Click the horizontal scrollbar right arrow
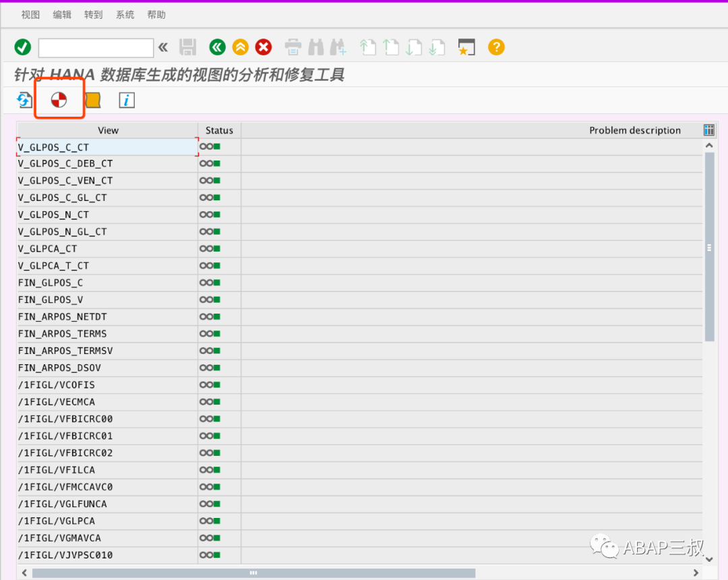This screenshot has width=728, height=580. coord(696,573)
